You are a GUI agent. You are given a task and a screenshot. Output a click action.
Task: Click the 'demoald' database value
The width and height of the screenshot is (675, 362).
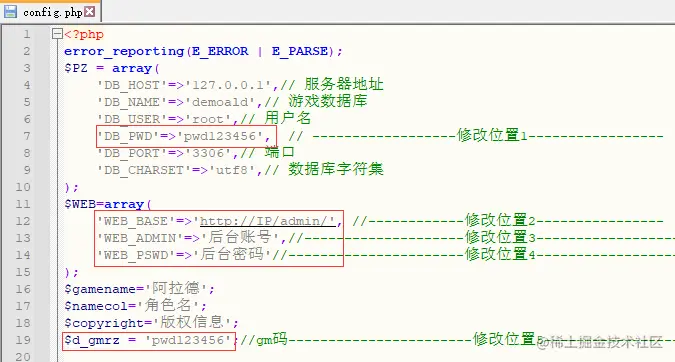(220, 102)
